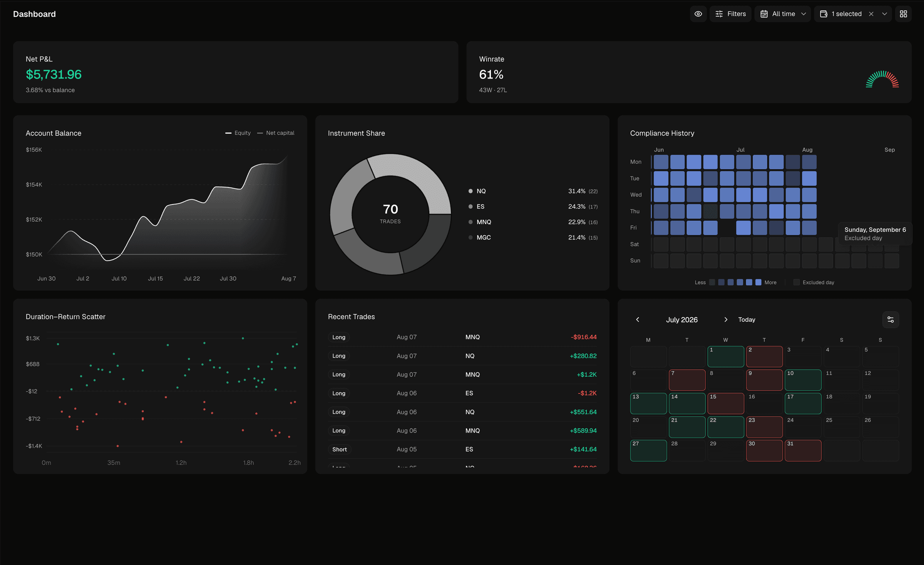Toggle the Net capital legend entry
Screen dimensions: 924x565
point(276,133)
